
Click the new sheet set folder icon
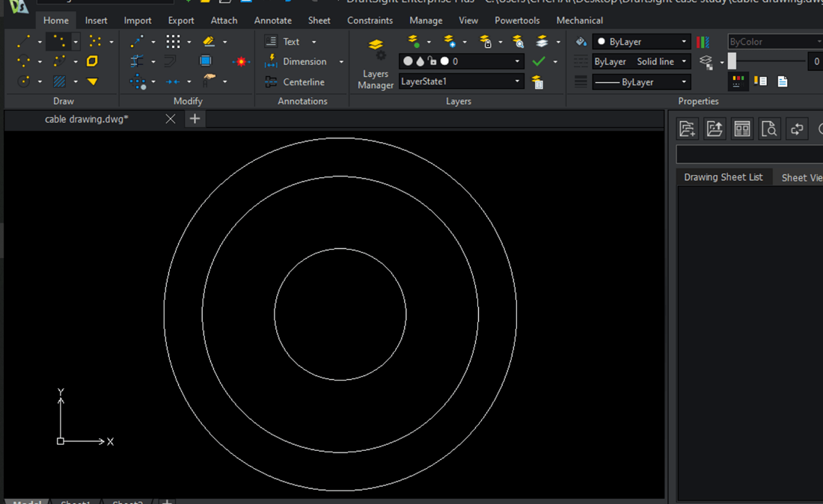click(687, 129)
